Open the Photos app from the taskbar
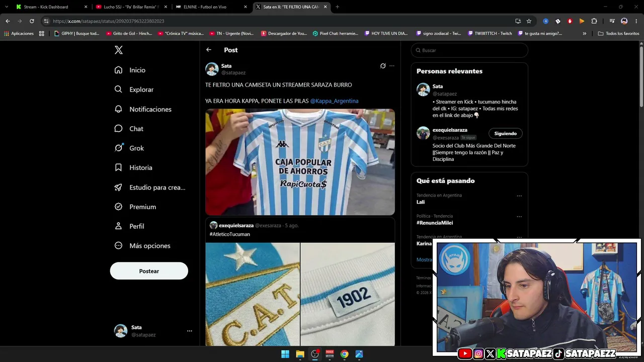Image resolution: width=644 pixels, height=362 pixels. tap(359, 354)
